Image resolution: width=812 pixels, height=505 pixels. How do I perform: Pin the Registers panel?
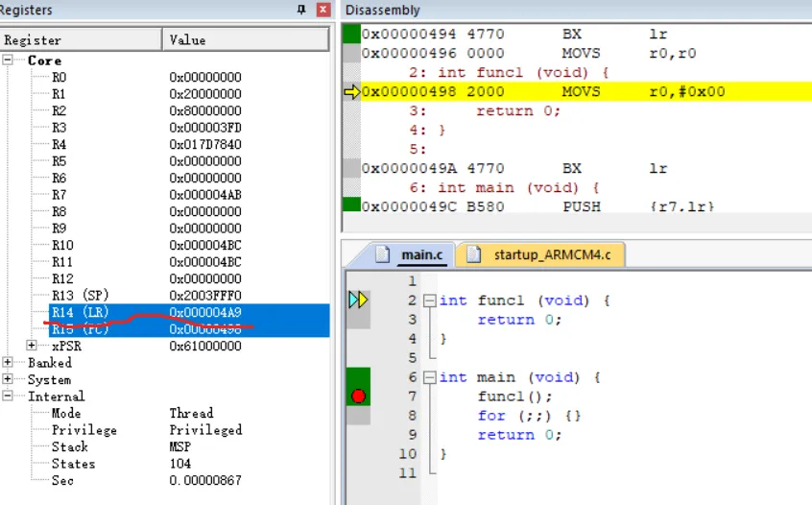click(x=301, y=10)
